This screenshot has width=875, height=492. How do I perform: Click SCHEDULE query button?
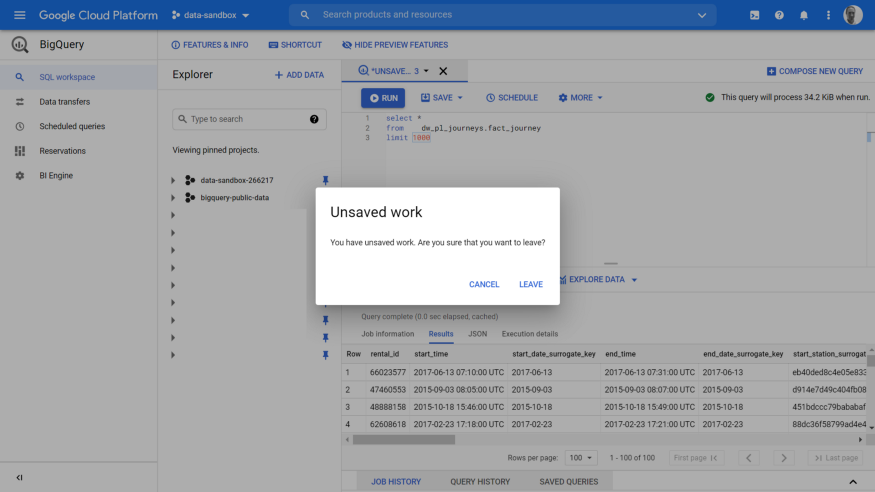click(512, 98)
